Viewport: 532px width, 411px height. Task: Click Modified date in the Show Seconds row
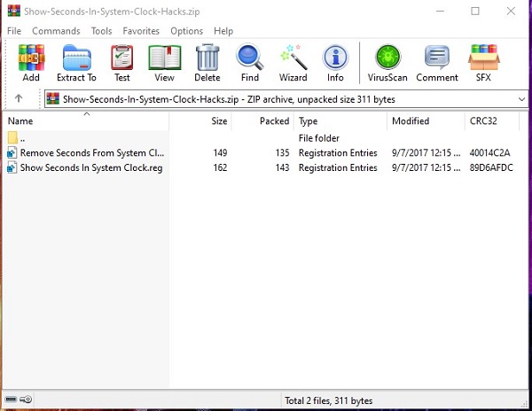pyautogui.click(x=426, y=167)
